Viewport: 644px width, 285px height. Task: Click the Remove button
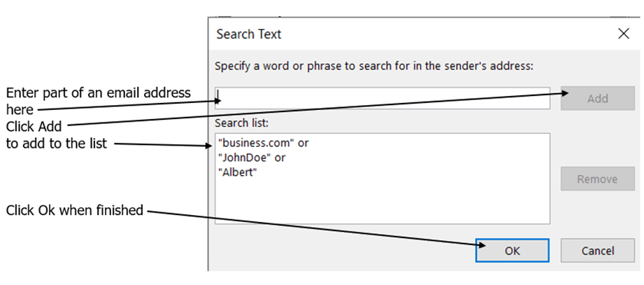(x=598, y=179)
